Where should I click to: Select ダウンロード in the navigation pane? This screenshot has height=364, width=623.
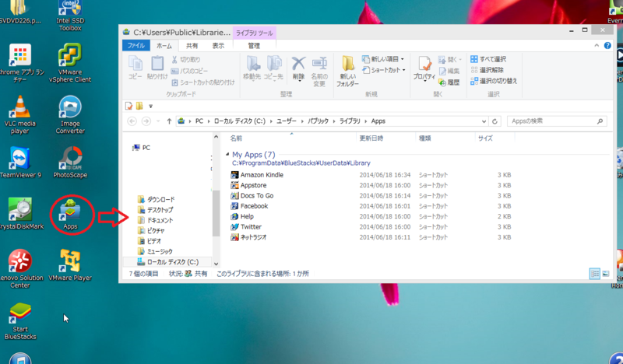tap(157, 199)
